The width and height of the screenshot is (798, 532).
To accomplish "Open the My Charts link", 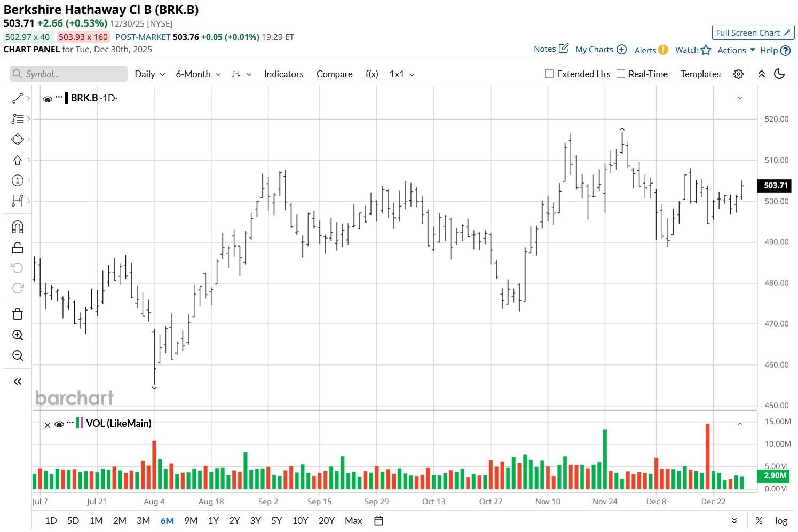I will point(594,50).
